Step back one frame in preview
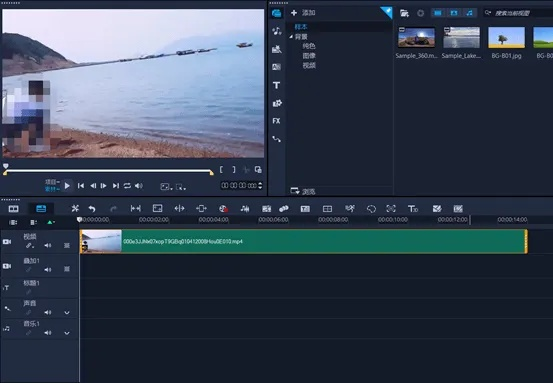 (x=93, y=186)
